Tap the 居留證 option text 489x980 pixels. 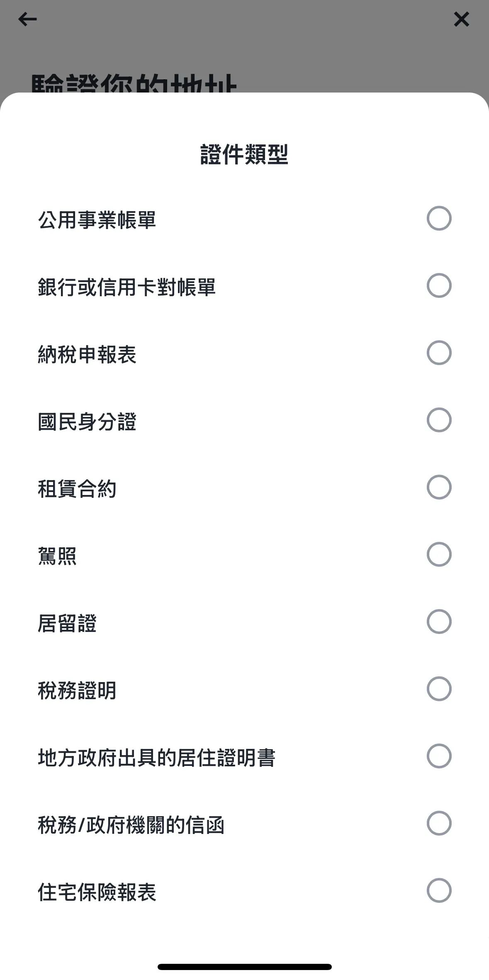coord(67,623)
